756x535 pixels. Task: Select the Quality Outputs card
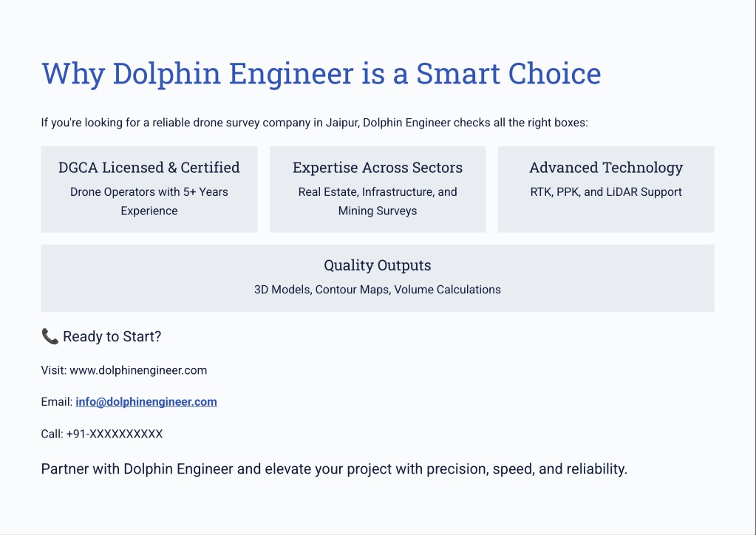378,278
